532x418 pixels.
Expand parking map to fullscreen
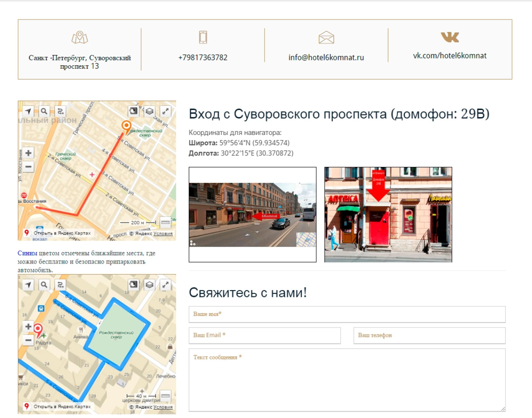pyautogui.click(x=165, y=284)
